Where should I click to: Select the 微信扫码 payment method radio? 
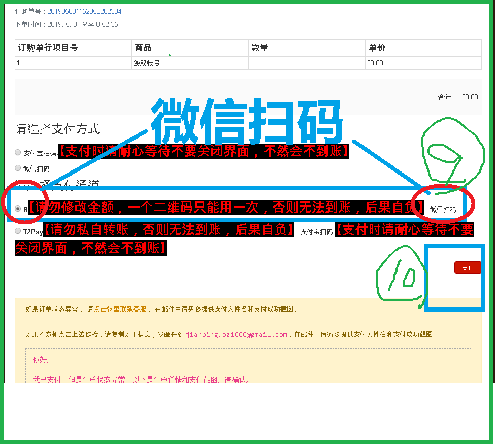click(x=18, y=168)
